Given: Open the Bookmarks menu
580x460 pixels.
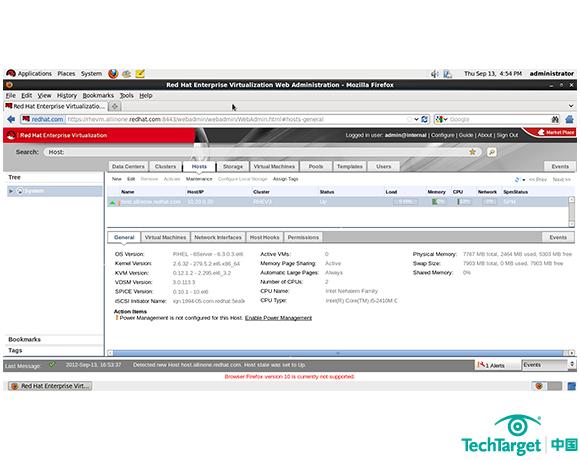Looking at the screenshot, I should 98,95.
